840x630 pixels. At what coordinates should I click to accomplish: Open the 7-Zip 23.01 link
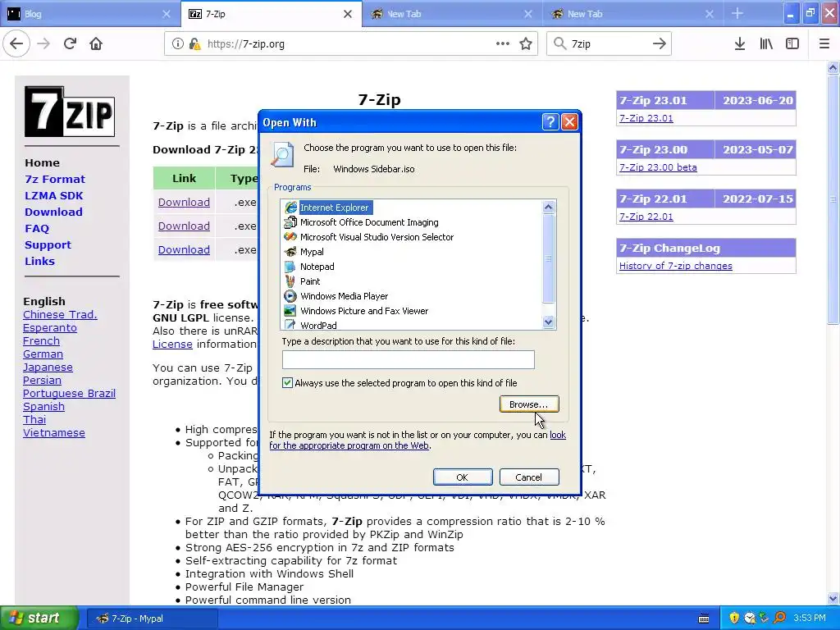[646, 118]
